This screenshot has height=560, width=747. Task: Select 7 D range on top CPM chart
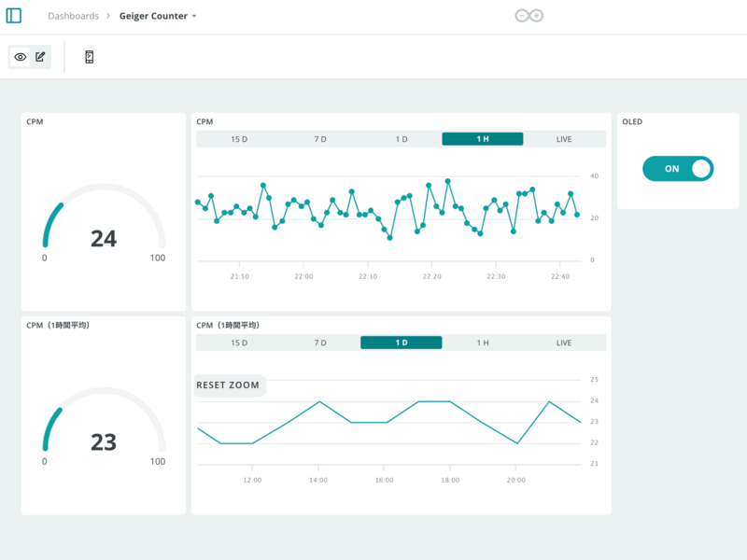(x=320, y=139)
